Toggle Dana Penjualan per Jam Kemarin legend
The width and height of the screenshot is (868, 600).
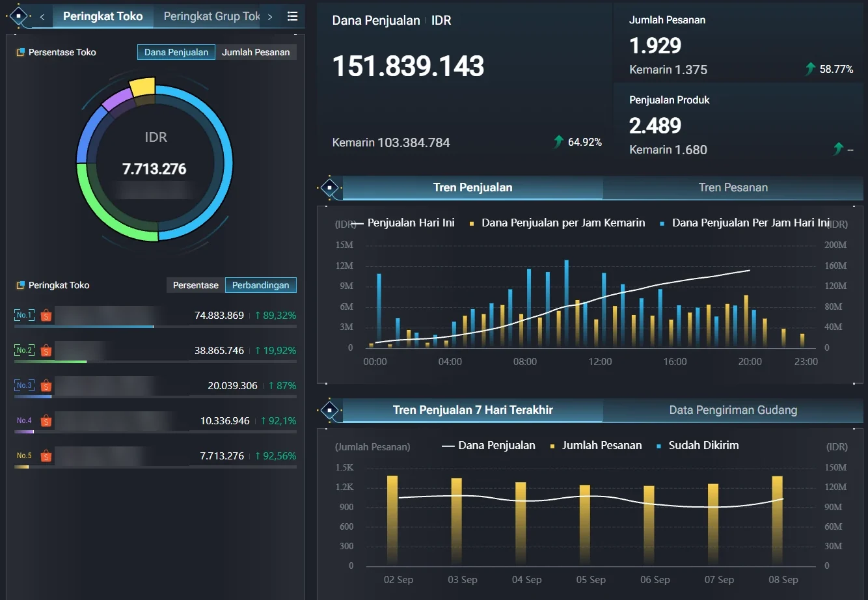(557, 223)
